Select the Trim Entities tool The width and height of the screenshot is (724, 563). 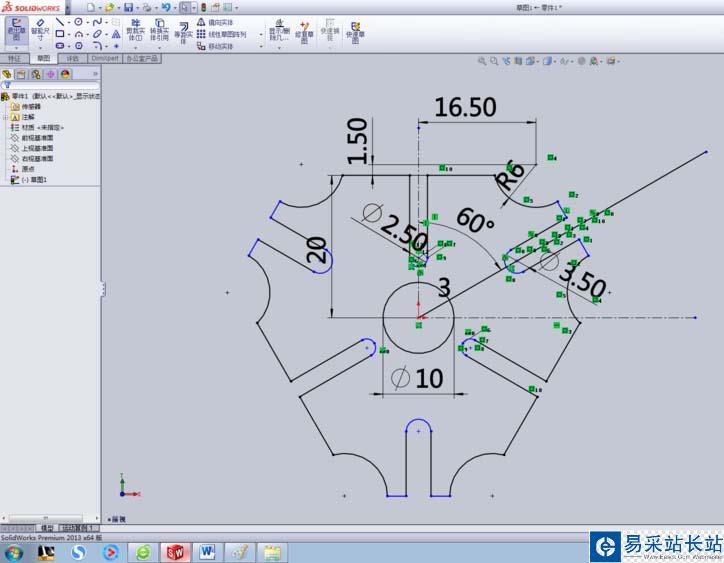click(x=134, y=30)
